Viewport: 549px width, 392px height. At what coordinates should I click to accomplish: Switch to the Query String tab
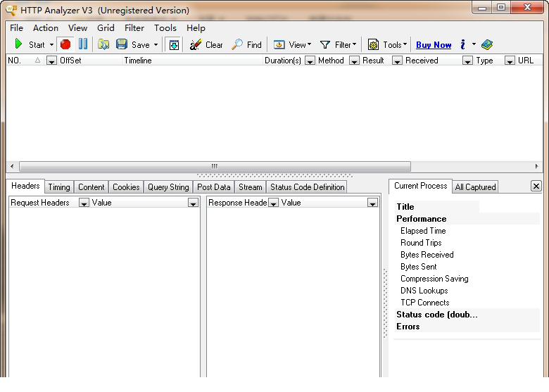click(168, 187)
